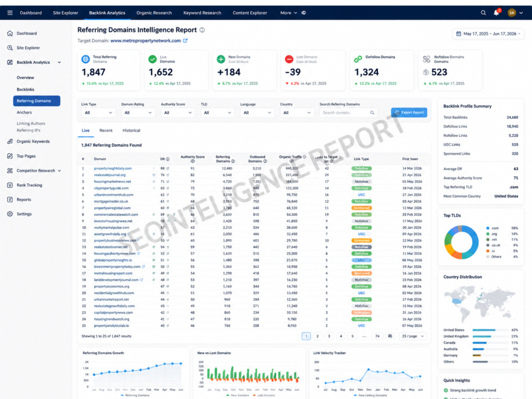Click the Top TLDs donut chart

click(461, 242)
